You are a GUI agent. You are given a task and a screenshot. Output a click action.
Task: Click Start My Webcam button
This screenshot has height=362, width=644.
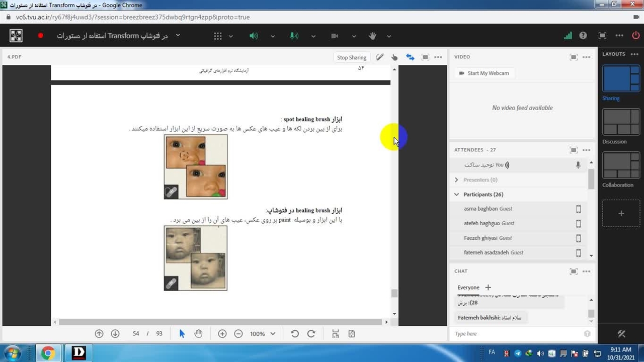484,73
